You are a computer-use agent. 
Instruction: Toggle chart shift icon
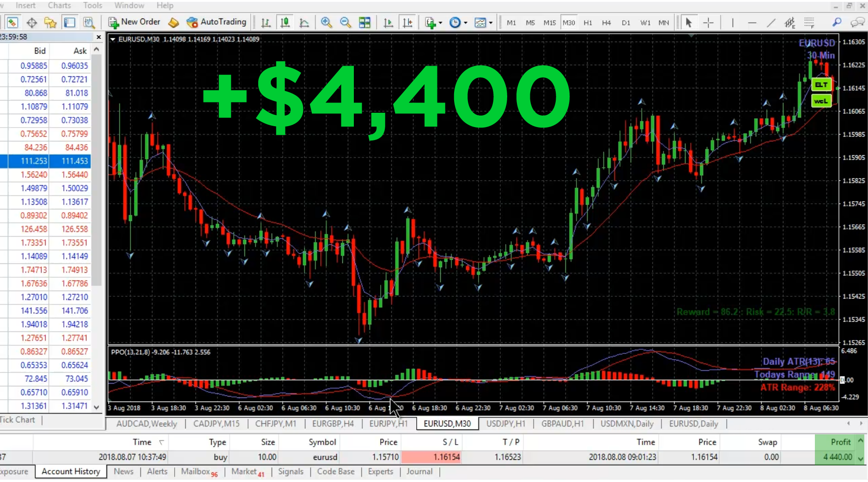coord(407,22)
